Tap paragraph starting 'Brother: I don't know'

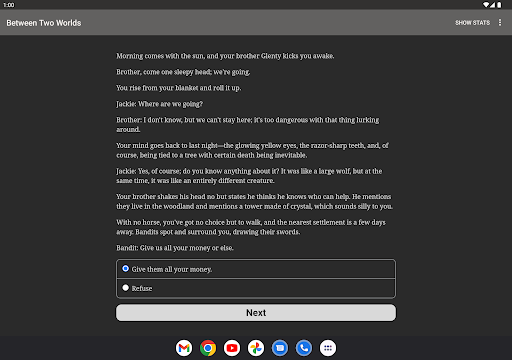tap(247, 124)
